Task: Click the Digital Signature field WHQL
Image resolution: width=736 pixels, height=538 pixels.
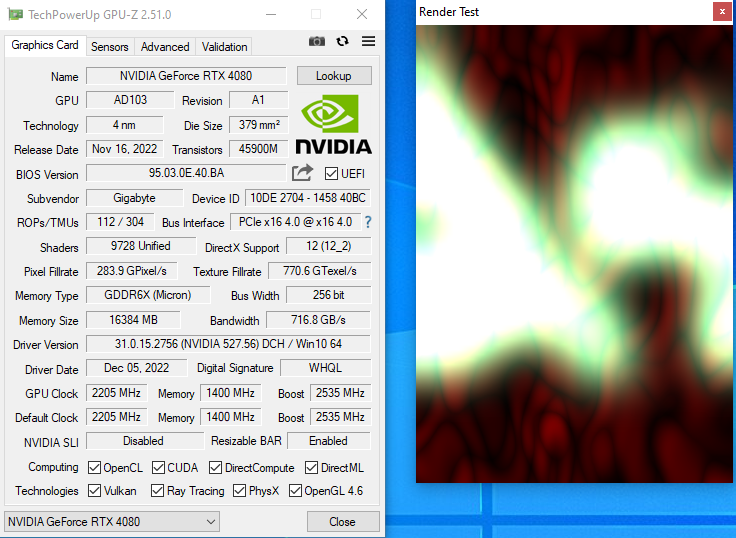Action: [x=325, y=368]
